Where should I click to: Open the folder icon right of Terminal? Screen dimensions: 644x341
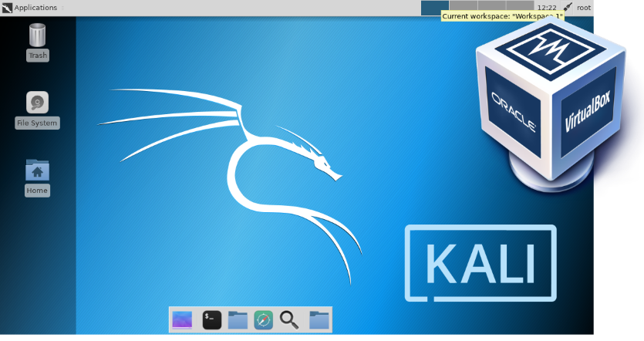(x=238, y=319)
